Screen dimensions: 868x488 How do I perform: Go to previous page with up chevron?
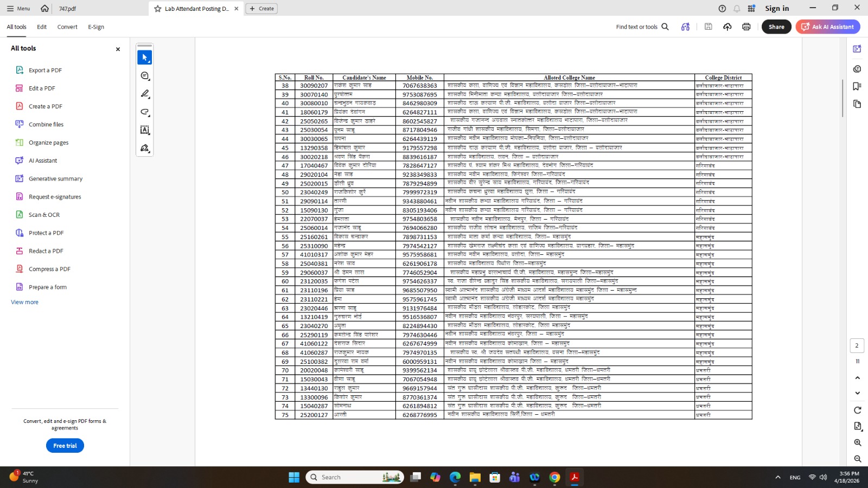[858, 378]
